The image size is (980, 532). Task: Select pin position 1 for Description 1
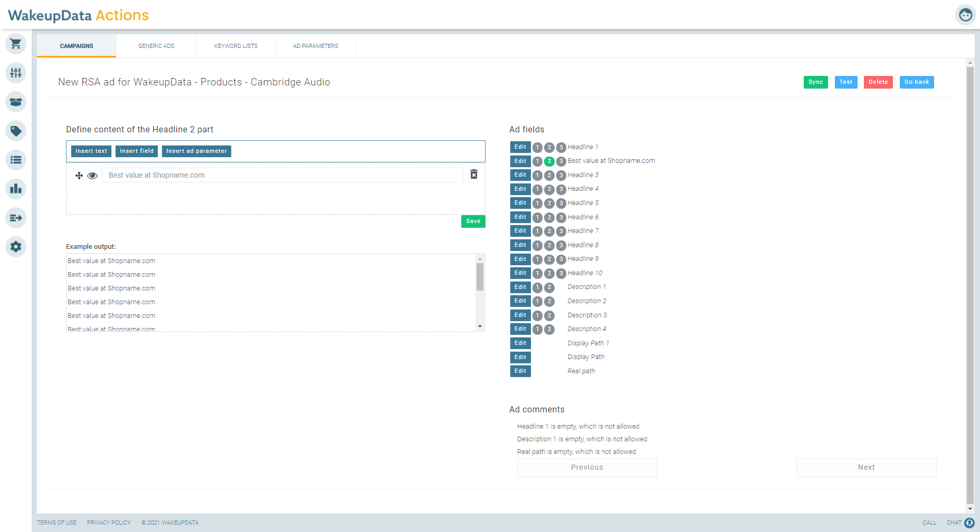click(537, 287)
